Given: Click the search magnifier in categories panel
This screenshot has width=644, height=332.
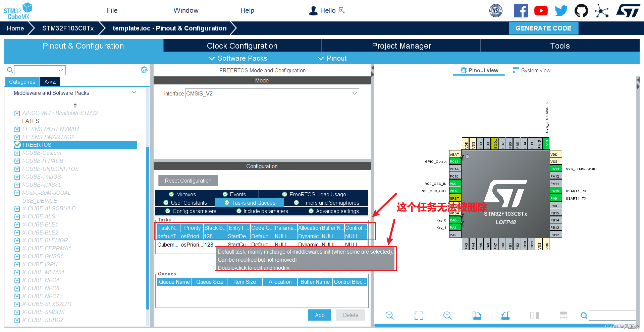Looking at the screenshot, I should [x=10, y=70].
